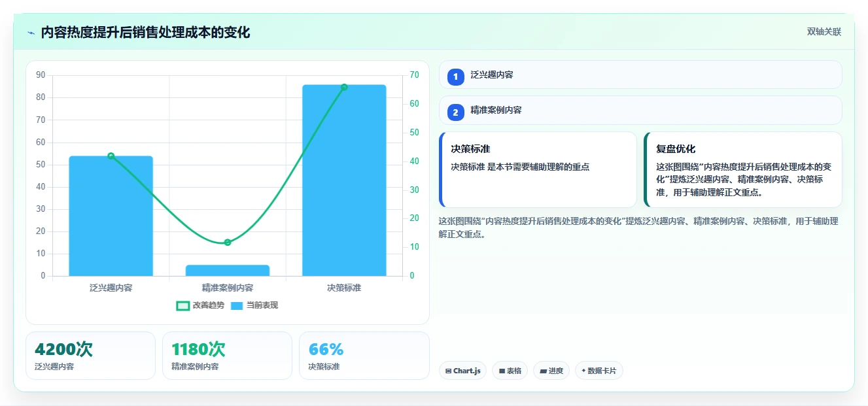Click the lightning icon beside the title

pyautogui.click(x=31, y=33)
